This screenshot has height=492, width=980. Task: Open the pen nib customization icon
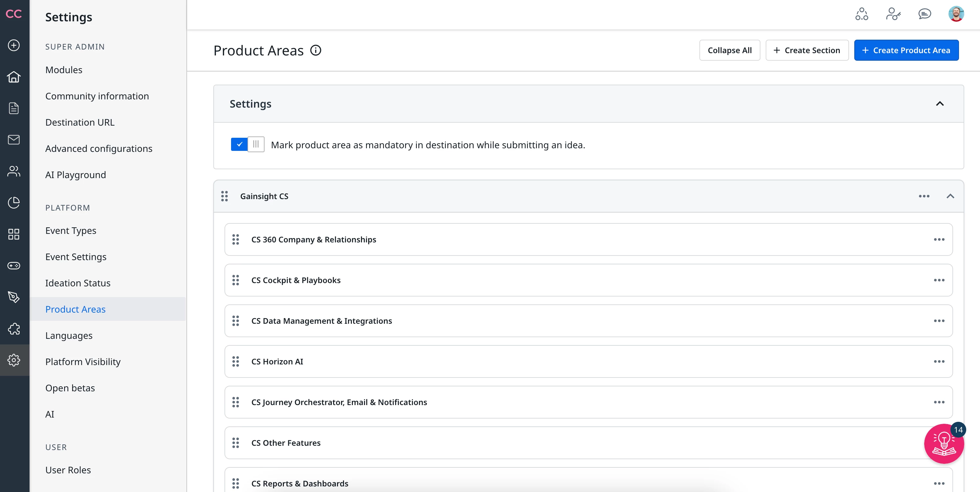point(14,297)
